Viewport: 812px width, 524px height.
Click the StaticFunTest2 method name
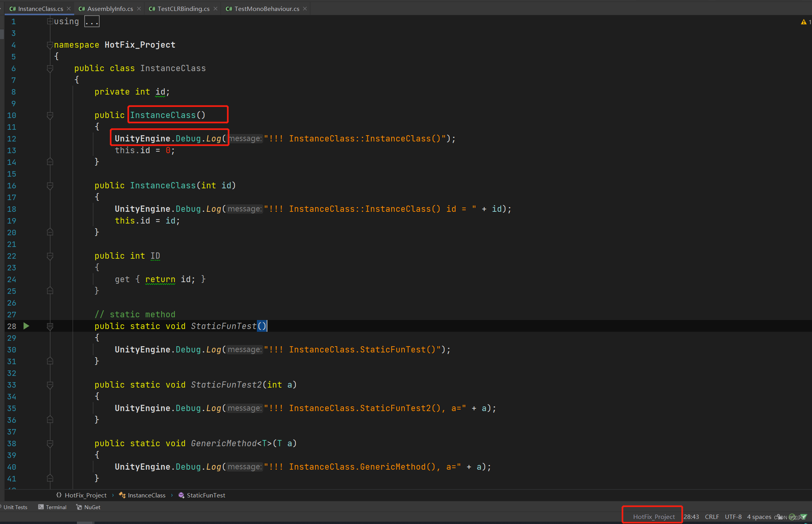tap(226, 385)
